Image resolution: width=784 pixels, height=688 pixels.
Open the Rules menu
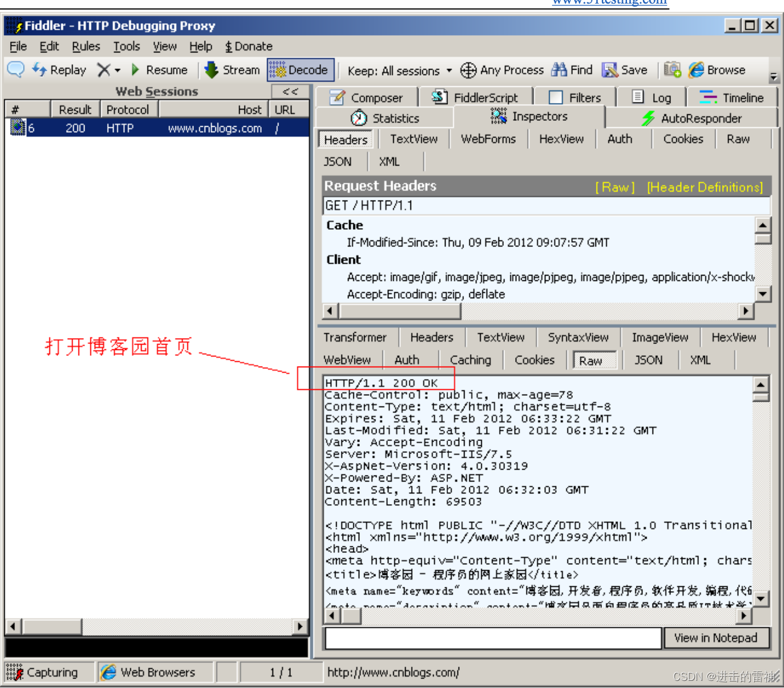tap(86, 46)
